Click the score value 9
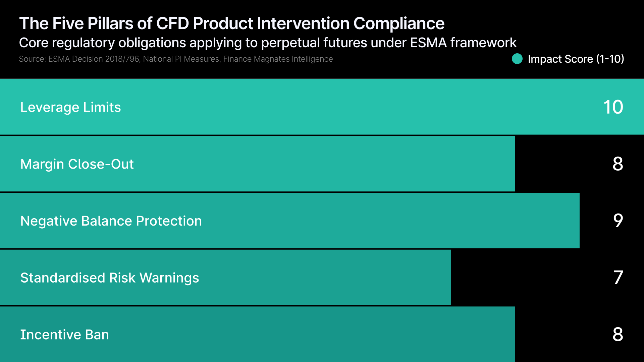 pos(618,221)
